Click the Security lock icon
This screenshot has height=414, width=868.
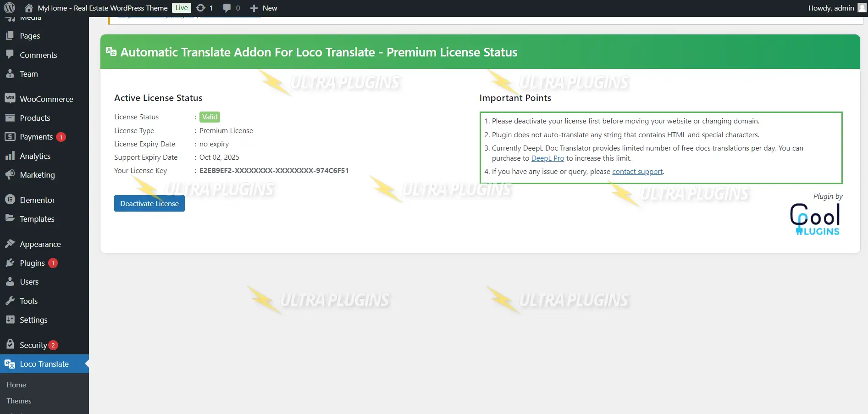[x=10, y=344]
